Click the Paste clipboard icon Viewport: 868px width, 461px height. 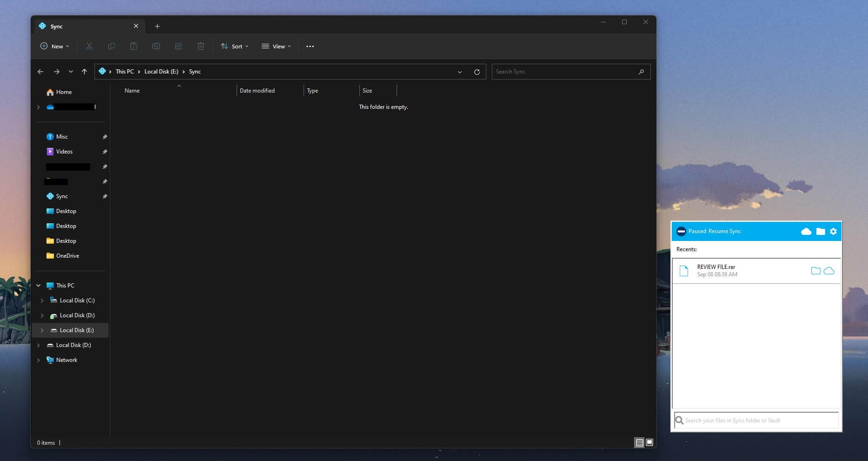[x=134, y=46]
